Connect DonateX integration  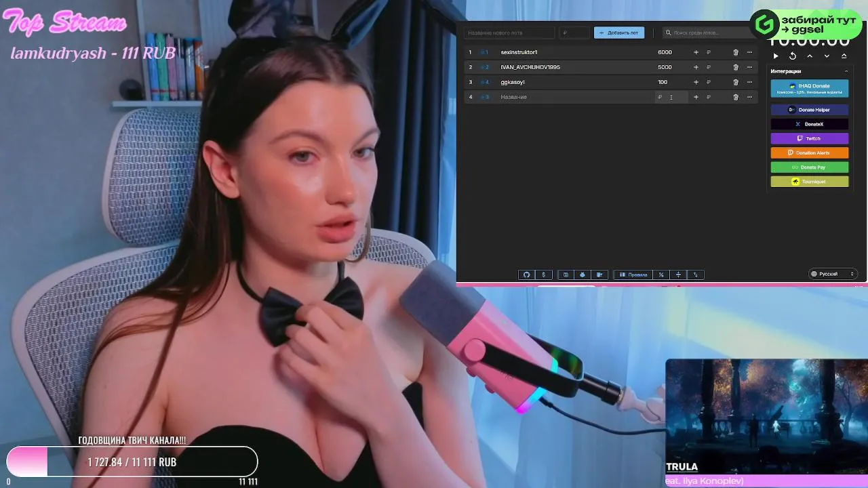810,124
